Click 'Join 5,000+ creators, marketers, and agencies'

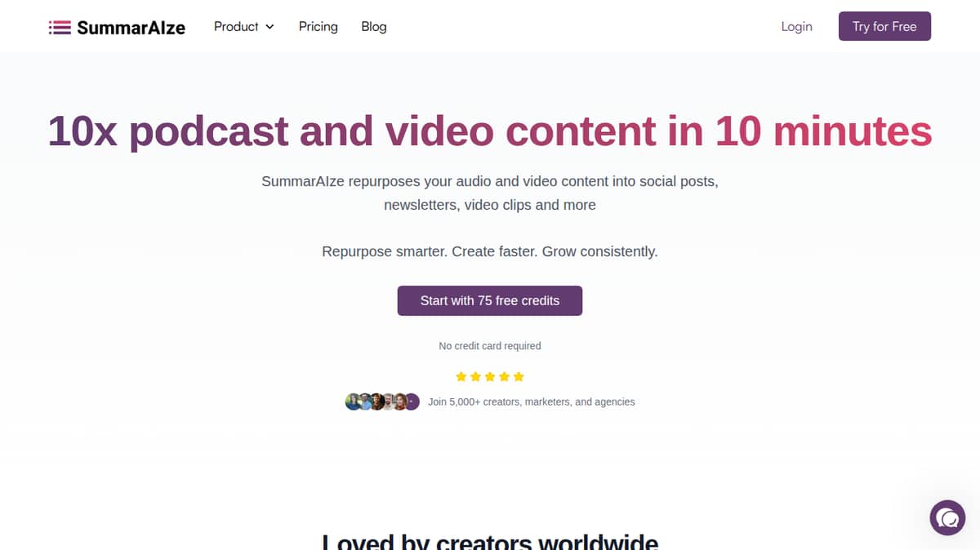point(532,402)
